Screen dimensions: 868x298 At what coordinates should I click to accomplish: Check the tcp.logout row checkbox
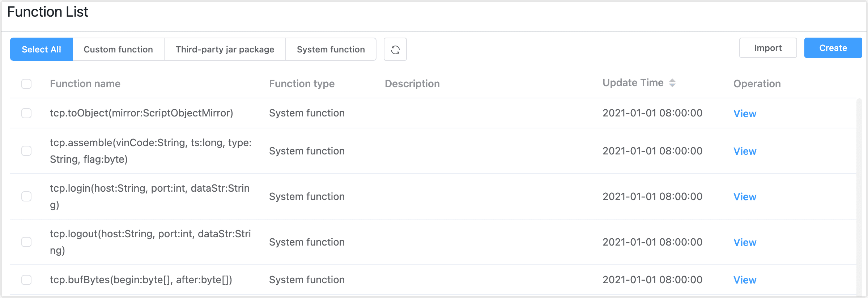click(x=26, y=242)
